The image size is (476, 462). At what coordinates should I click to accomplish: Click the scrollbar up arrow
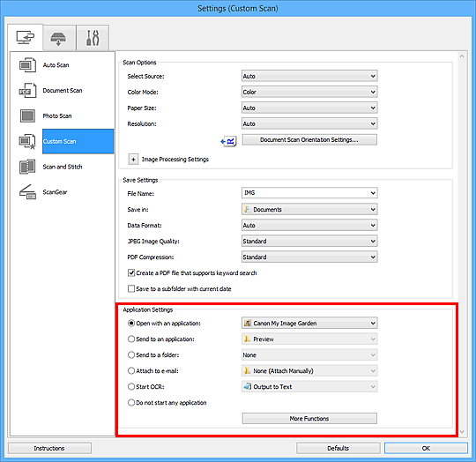coord(462,56)
